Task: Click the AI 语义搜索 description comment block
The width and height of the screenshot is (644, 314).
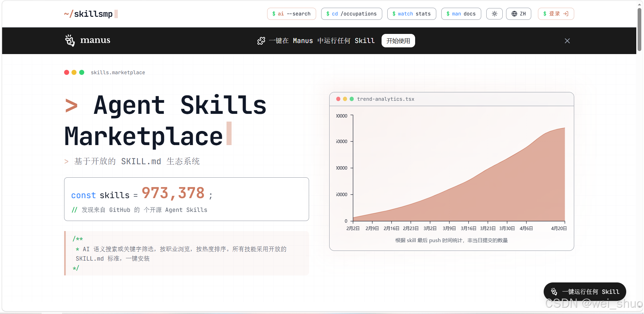Action: pos(187,253)
